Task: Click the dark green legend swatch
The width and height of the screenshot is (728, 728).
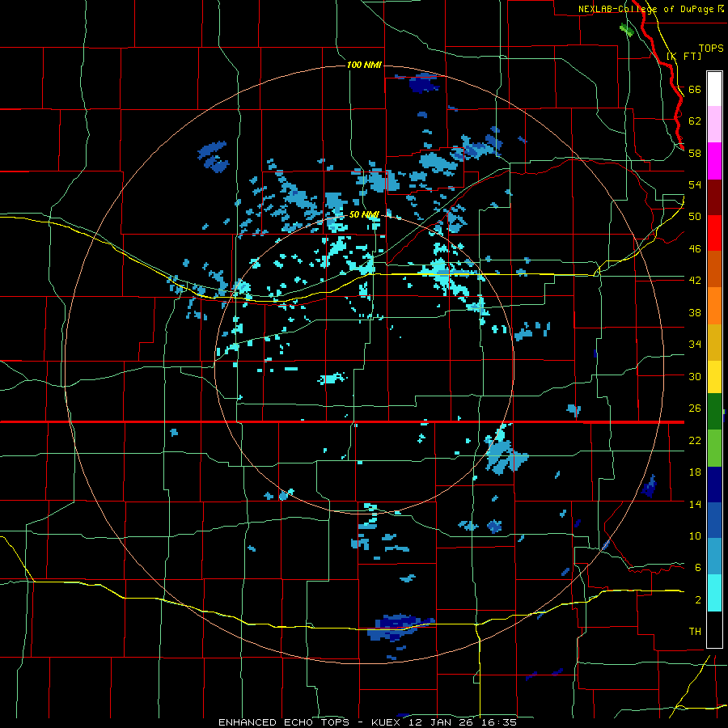Action: tap(714, 412)
